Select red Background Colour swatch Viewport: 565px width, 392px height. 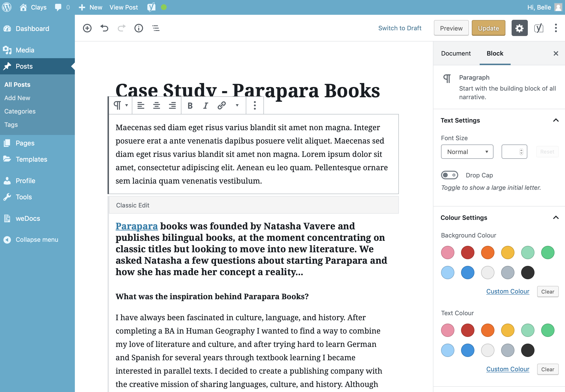click(467, 253)
